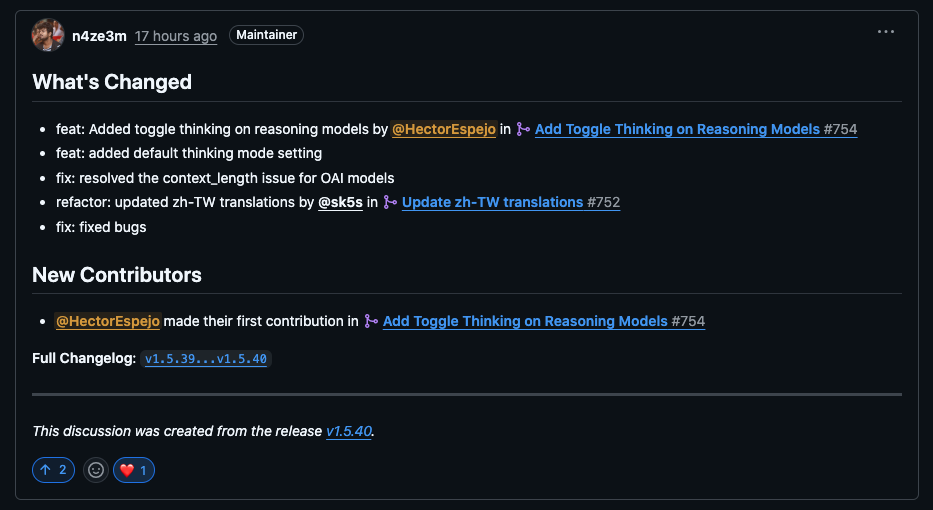
Task: Open the '17 hours ago' timestamp link
Action: (x=176, y=36)
